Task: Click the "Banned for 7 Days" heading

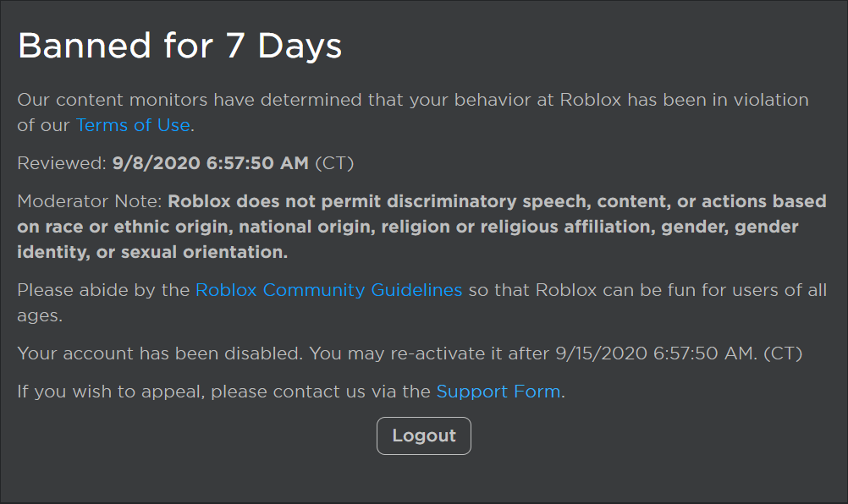Action: [179, 46]
